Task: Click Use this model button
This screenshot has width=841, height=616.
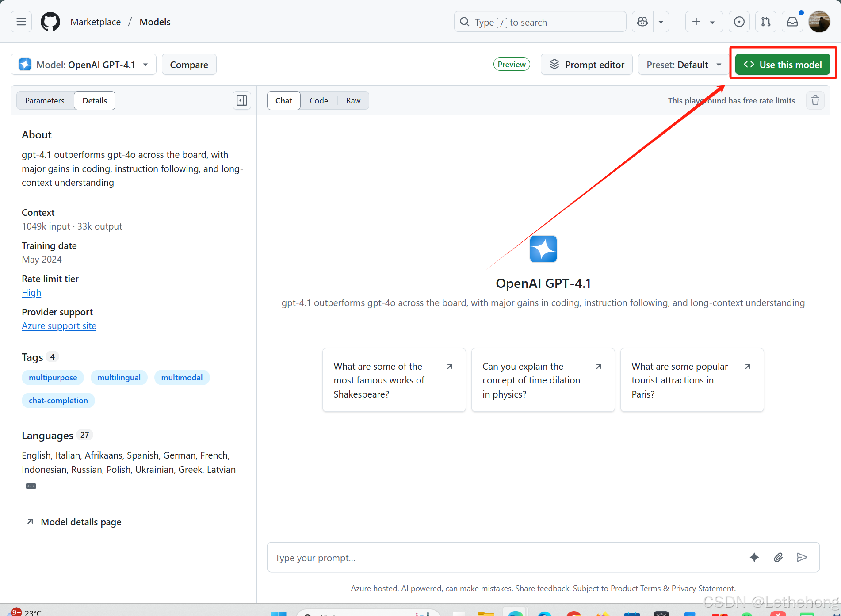Action: pyautogui.click(x=782, y=65)
